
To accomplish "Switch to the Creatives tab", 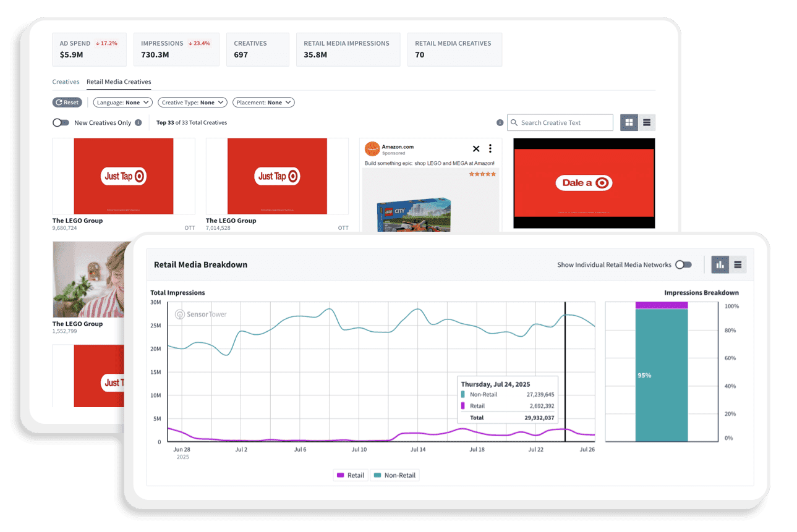I will pos(66,82).
